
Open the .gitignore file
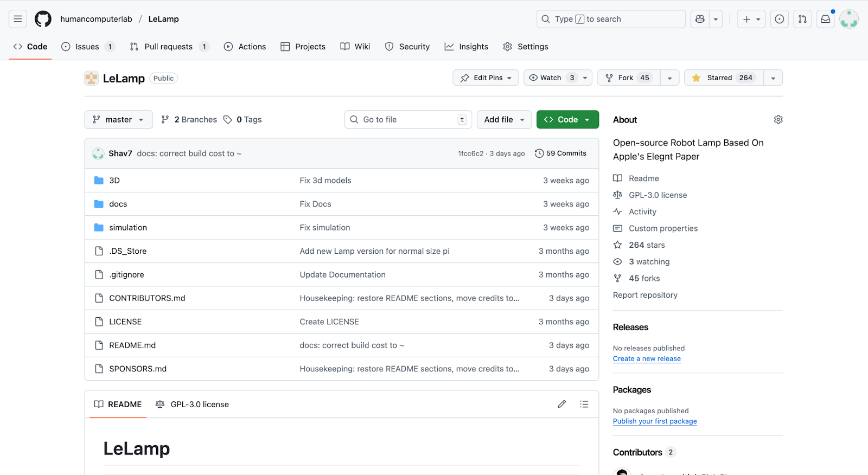126,275
